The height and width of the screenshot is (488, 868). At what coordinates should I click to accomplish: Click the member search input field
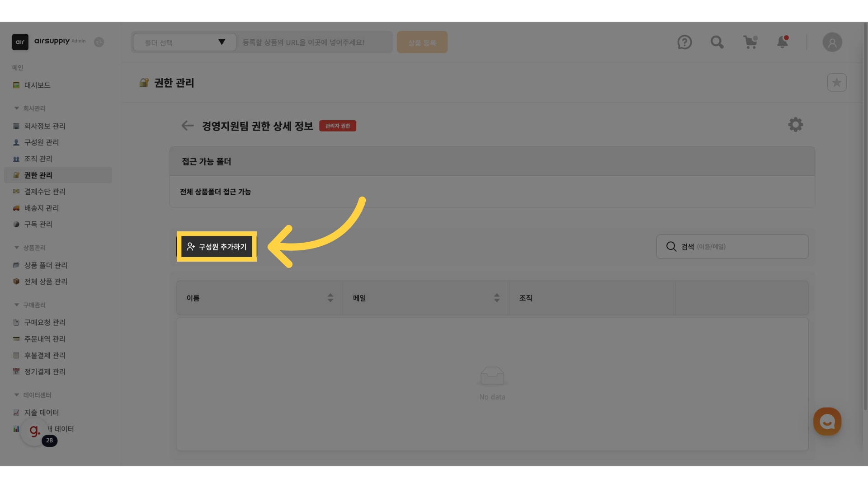click(x=741, y=247)
